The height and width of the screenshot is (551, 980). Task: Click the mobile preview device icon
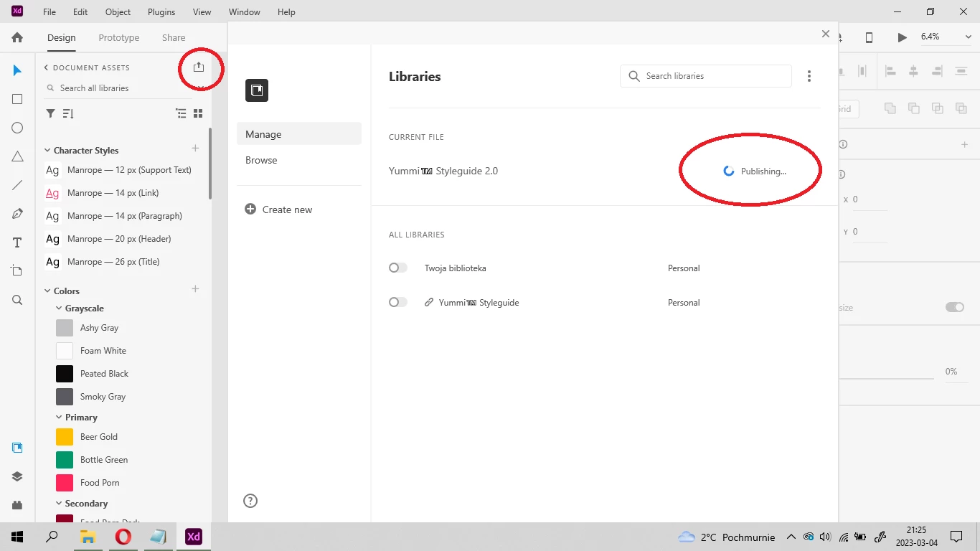pos(869,37)
